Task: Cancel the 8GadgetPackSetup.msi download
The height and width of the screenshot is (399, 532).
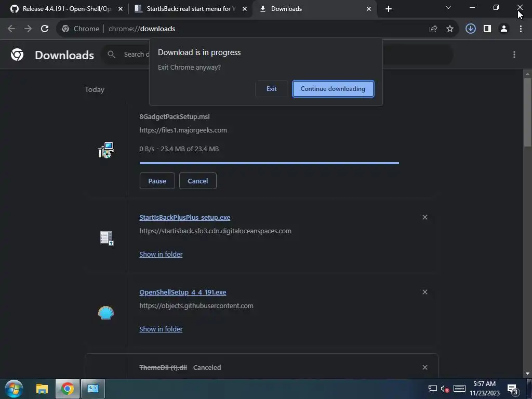Action: click(x=198, y=181)
